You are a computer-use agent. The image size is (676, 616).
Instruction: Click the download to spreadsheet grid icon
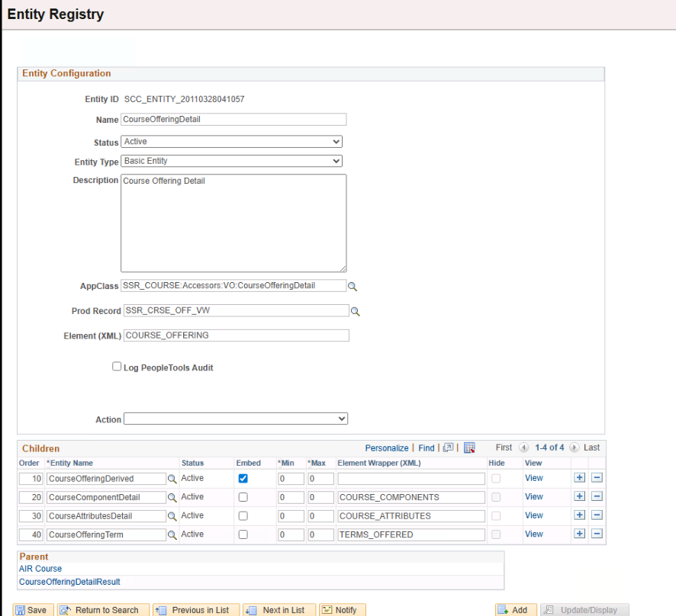point(470,448)
